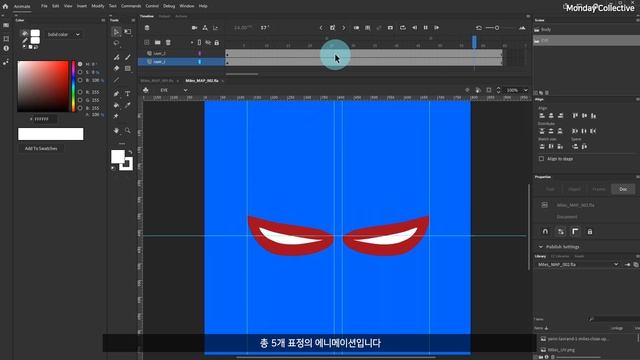Switch to the Miles_MAP_002.fla document tab

point(202,81)
